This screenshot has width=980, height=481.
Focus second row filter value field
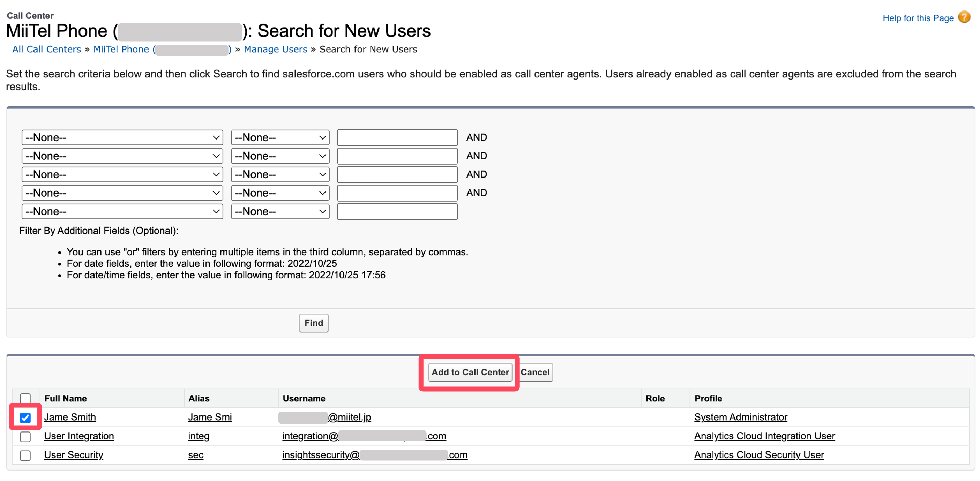point(397,156)
